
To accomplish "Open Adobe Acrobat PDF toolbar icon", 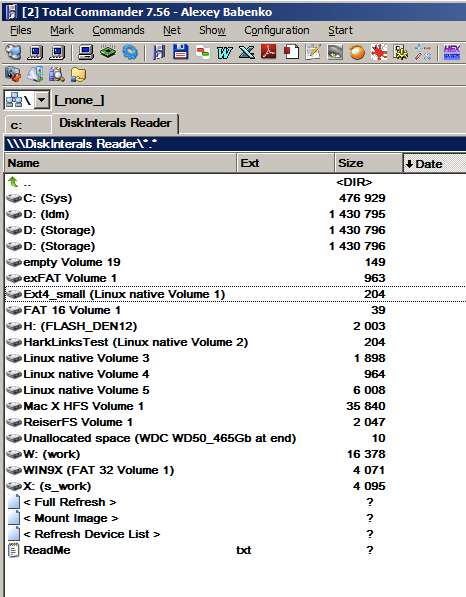I will click(269, 52).
